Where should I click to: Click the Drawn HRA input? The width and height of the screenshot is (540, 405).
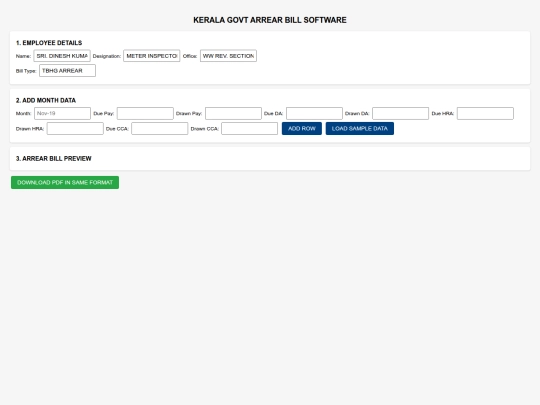(x=75, y=128)
